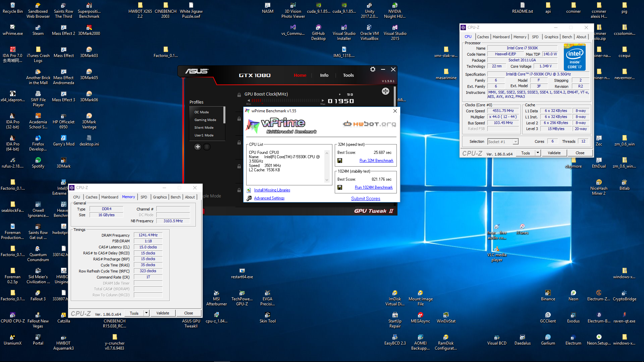Select the iTunes desktop icon
This screenshot has height=362, width=644.
tap(522, 229)
